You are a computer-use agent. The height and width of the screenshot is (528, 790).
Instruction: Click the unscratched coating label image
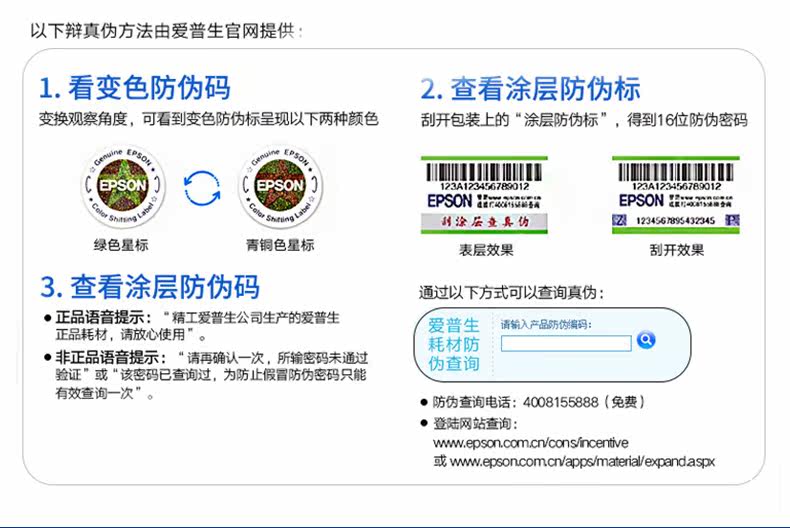(484, 195)
